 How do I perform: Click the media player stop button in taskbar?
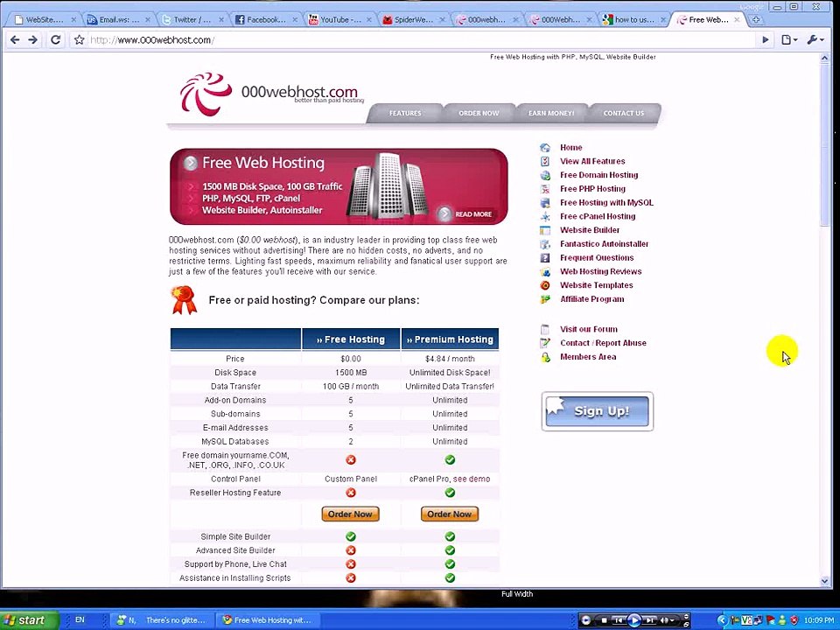click(604, 620)
